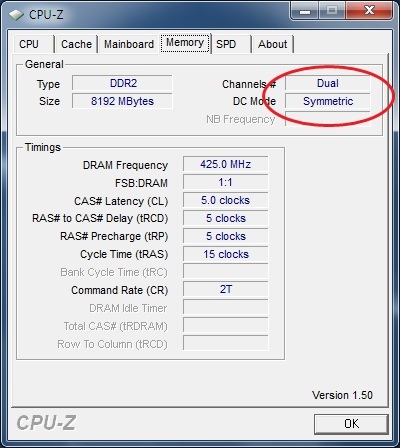Click the Command Rate (CR) label
The height and width of the screenshot is (448, 400).
click(120, 290)
